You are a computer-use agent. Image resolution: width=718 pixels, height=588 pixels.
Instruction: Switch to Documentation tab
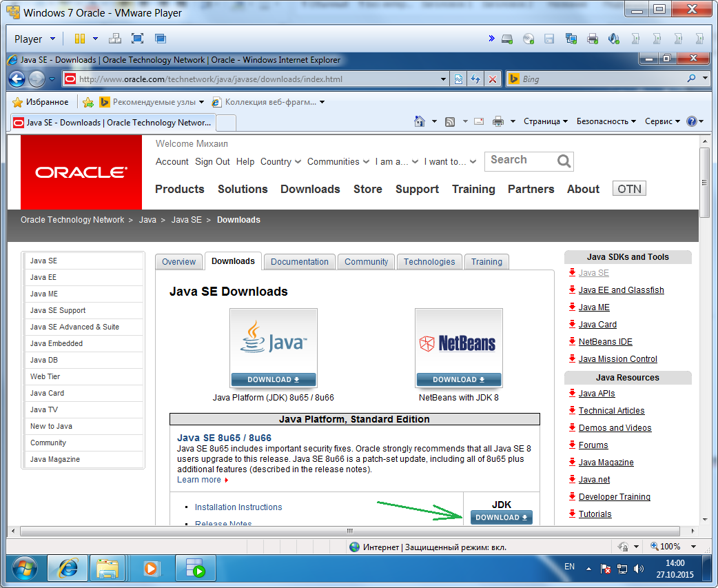click(300, 261)
